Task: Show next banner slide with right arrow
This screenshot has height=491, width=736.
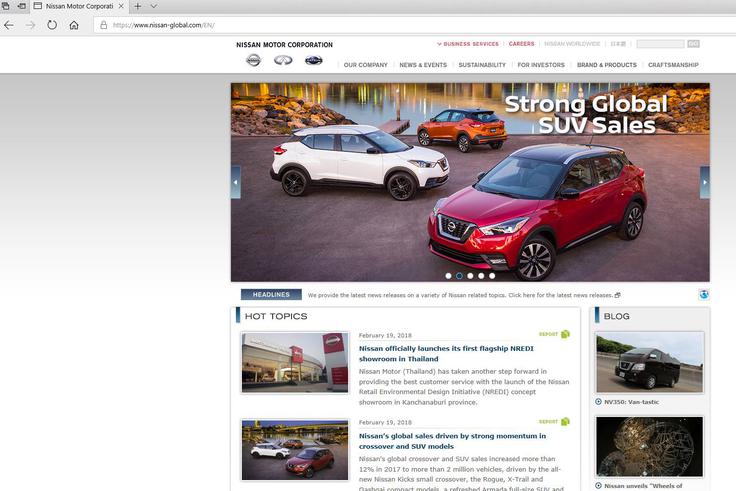Action: coord(705,182)
